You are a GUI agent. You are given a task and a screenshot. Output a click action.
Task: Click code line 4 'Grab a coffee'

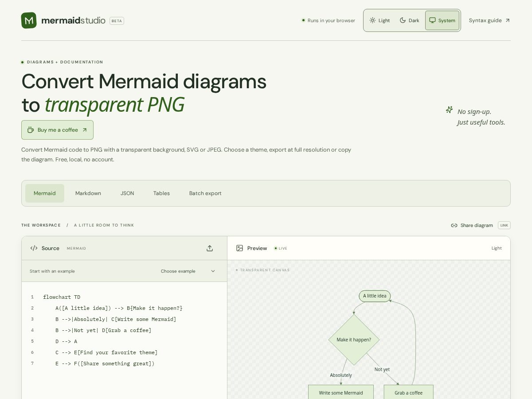click(x=103, y=330)
